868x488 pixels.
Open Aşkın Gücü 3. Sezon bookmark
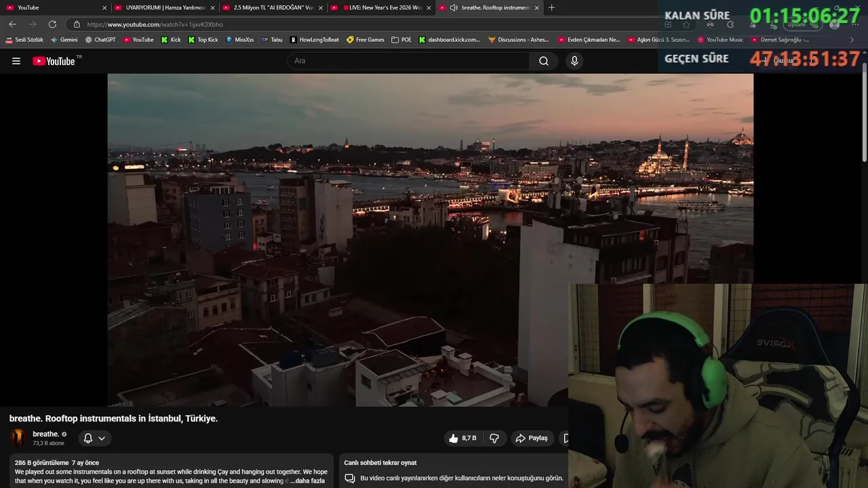[658, 40]
